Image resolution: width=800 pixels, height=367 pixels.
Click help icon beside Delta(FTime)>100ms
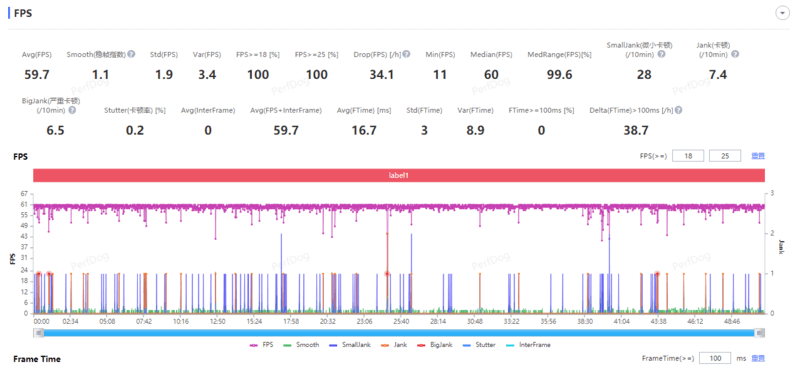click(x=678, y=110)
